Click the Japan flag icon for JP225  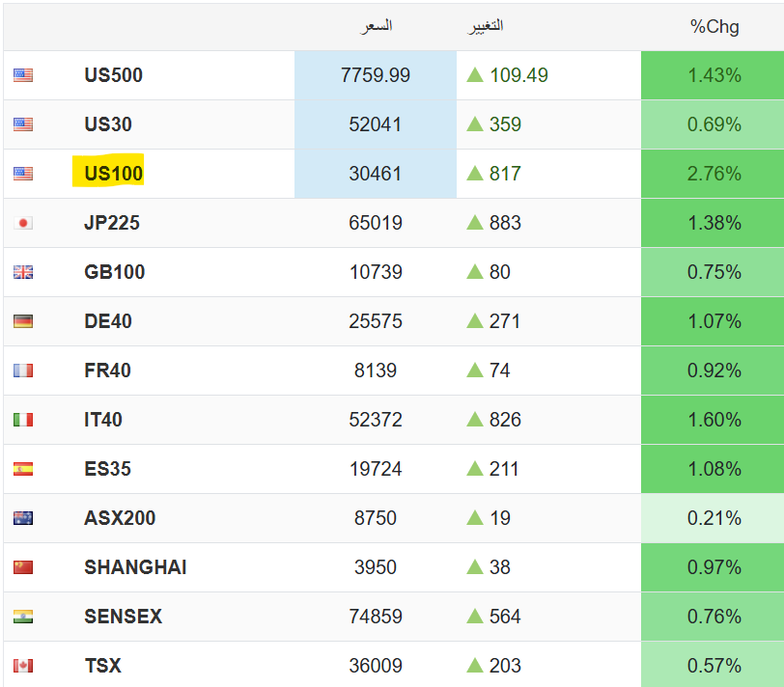pos(23,223)
